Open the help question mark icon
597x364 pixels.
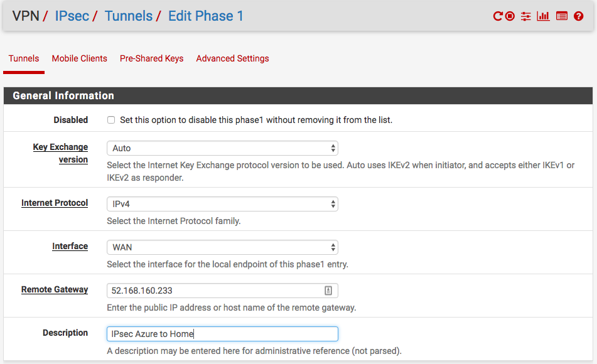pos(579,16)
